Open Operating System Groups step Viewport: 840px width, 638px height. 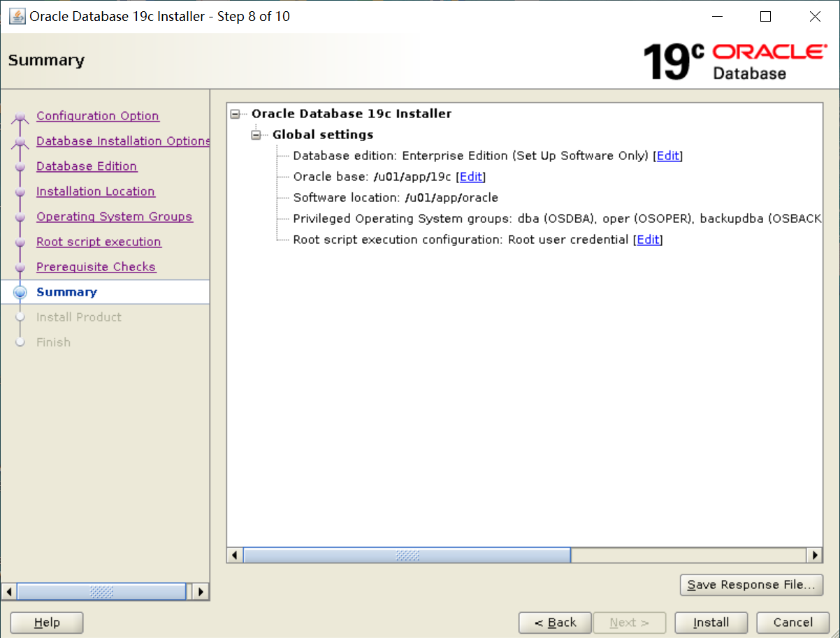coord(115,217)
